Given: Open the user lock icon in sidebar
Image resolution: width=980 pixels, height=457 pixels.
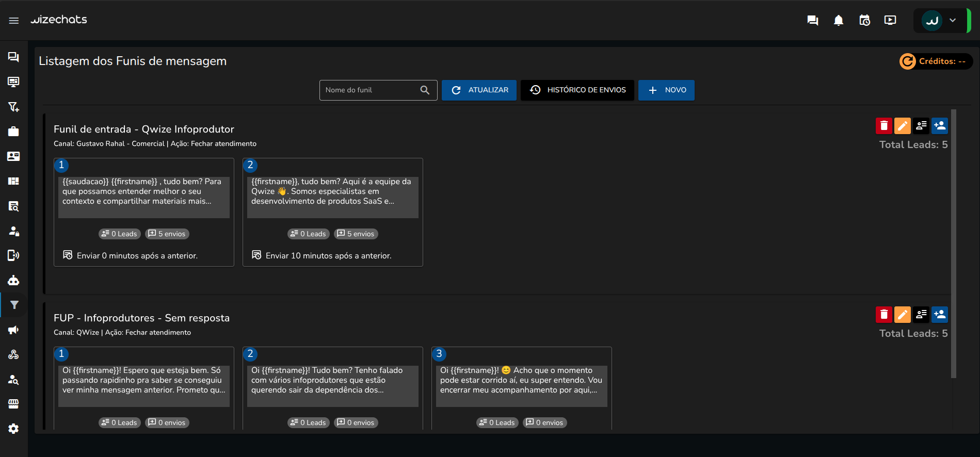Looking at the screenshot, I should [14, 231].
